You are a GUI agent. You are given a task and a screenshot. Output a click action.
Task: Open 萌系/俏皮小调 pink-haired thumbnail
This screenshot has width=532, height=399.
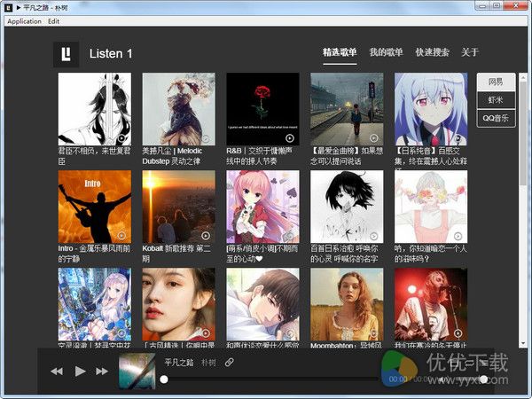point(263,207)
